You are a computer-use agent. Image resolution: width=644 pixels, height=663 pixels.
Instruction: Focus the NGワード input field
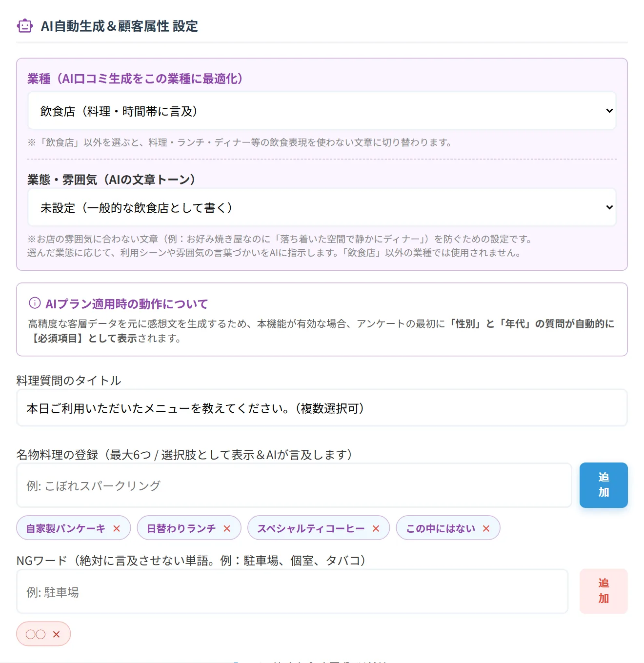click(292, 591)
